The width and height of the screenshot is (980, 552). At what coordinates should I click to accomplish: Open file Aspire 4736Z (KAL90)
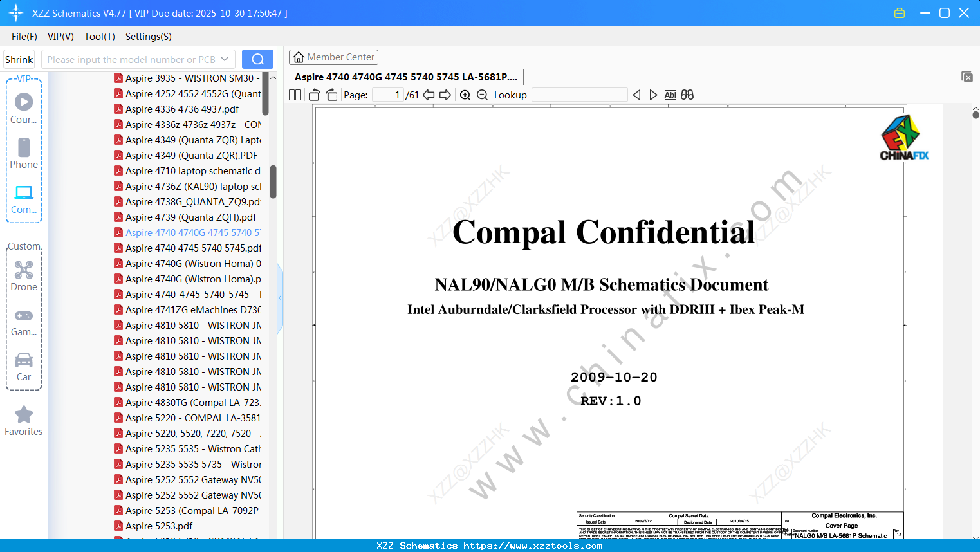[x=187, y=186]
